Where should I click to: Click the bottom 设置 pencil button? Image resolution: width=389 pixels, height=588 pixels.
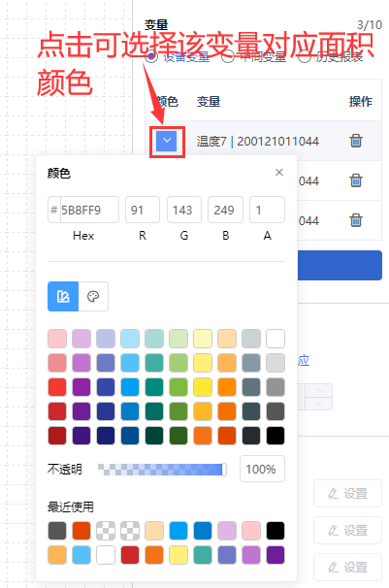click(347, 567)
